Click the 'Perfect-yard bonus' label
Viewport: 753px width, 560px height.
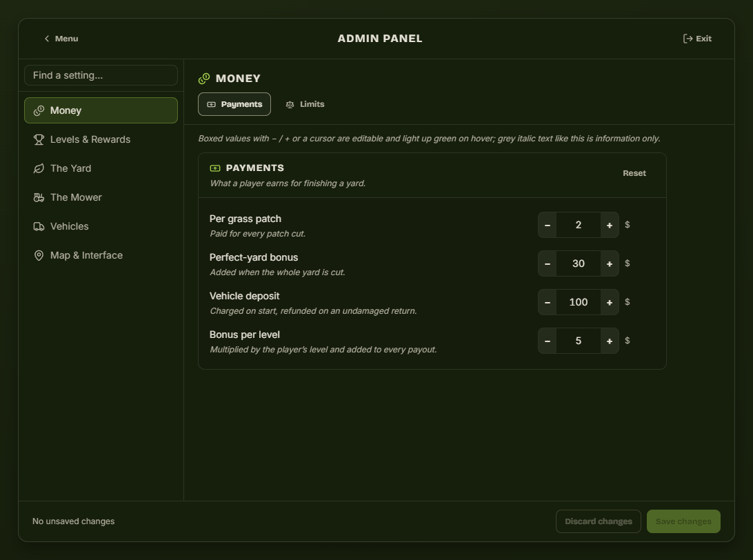point(254,257)
